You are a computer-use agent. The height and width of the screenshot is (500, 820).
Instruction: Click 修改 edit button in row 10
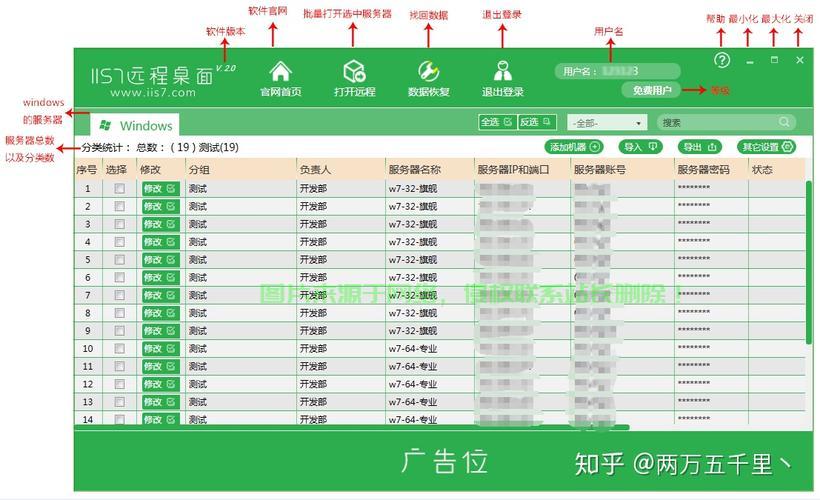pos(160,348)
